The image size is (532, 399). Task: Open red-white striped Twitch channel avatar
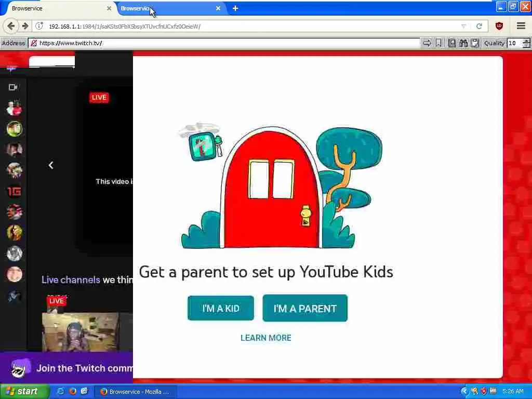tap(14, 212)
